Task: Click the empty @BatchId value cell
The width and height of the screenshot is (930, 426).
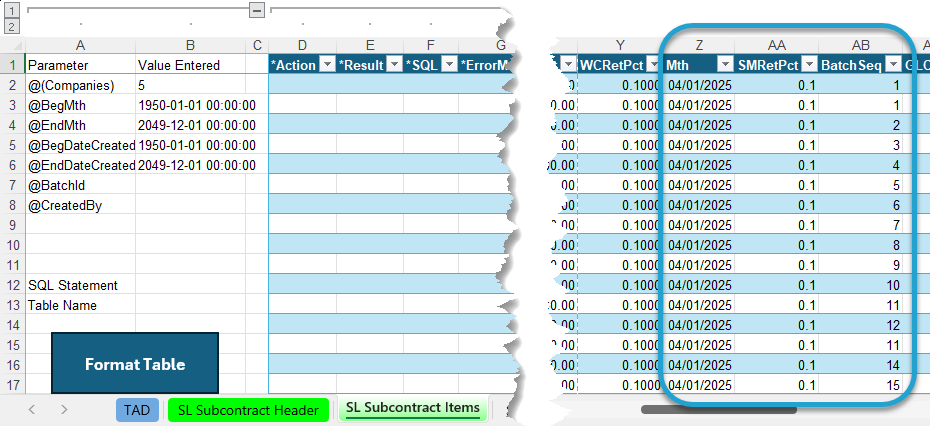Action: tap(190, 185)
